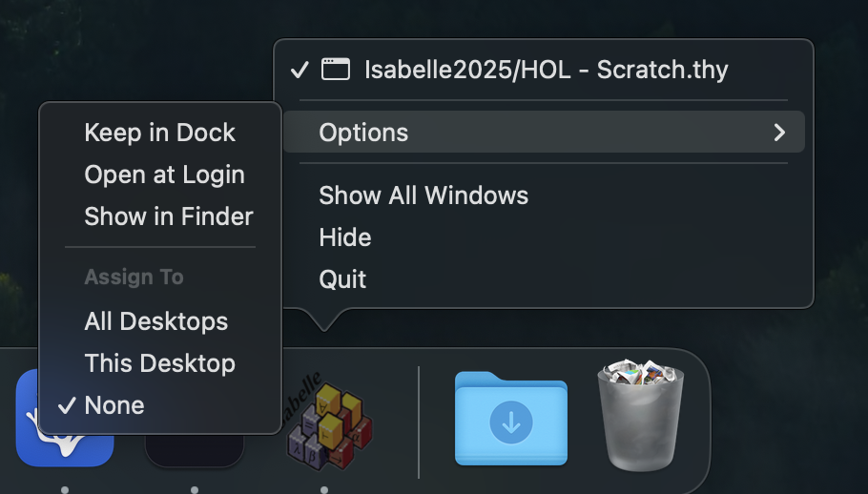Reveal the app with Show in Finder

(x=169, y=216)
